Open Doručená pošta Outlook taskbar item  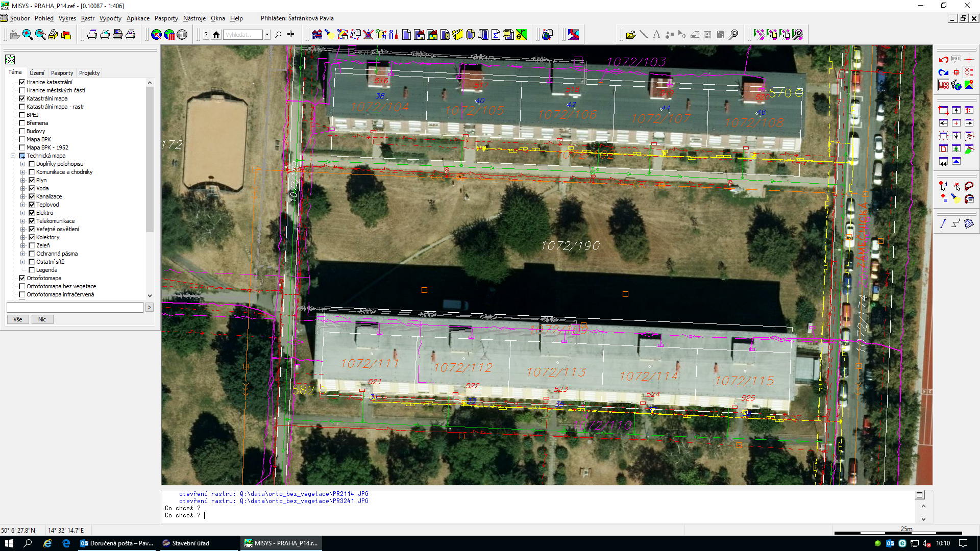click(117, 543)
